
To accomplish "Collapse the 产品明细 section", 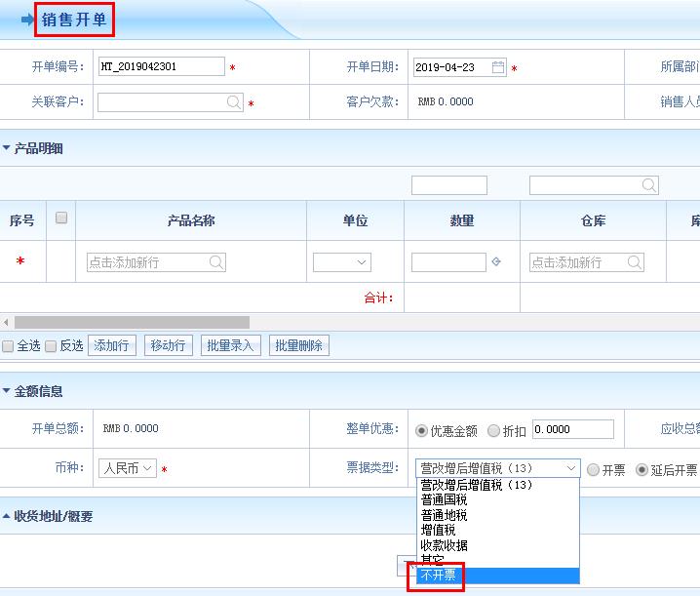I will coord(6,148).
